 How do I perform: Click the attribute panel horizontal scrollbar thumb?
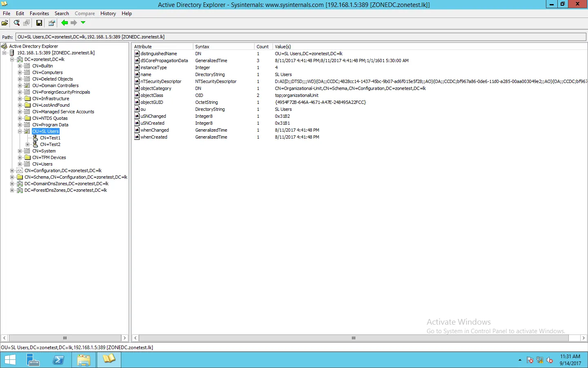pyautogui.click(x=354, y=338)
